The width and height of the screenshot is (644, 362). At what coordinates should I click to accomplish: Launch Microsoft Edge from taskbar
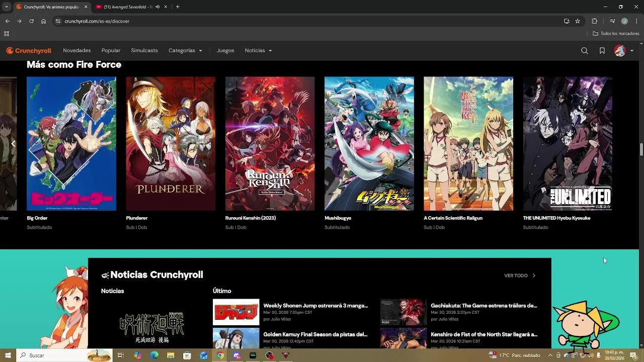154,355
